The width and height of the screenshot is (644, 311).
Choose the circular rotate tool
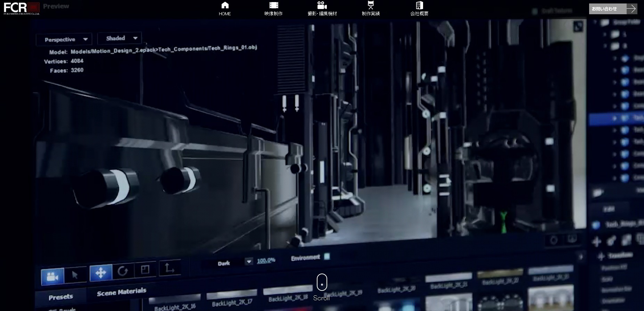click(123, 271)
